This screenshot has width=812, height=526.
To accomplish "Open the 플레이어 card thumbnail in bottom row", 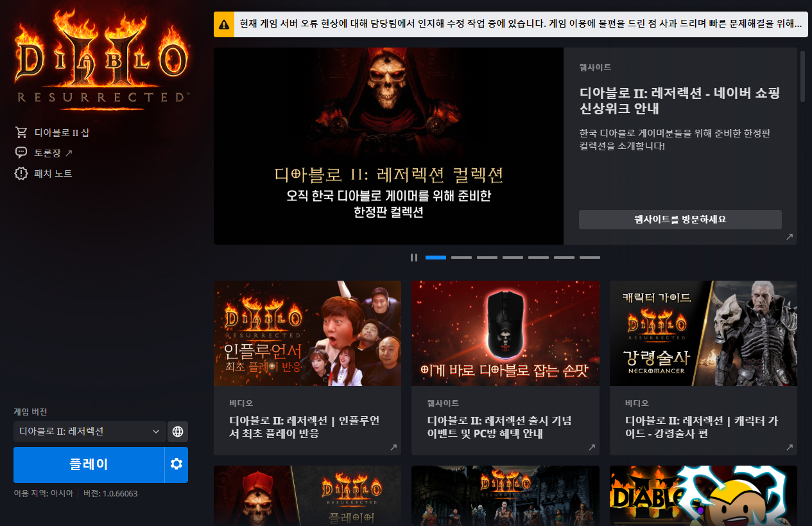I will [x=307, y=496].
